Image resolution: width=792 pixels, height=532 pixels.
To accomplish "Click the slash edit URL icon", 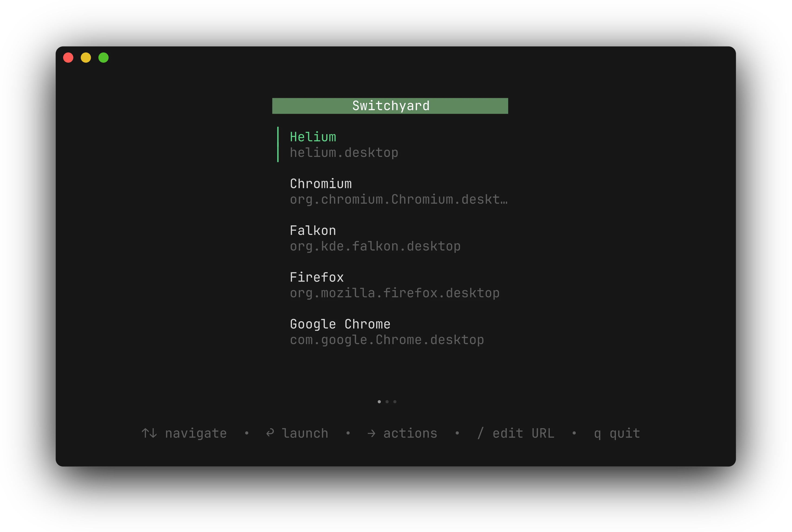I will pyautogui.click(x=480, y=433).
